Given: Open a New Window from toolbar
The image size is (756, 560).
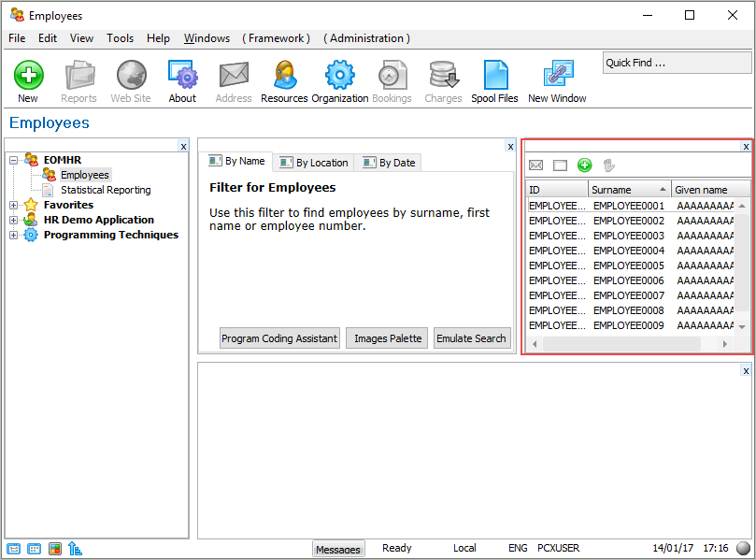Looking at the screenshot, I should click(x=558, y=75).
